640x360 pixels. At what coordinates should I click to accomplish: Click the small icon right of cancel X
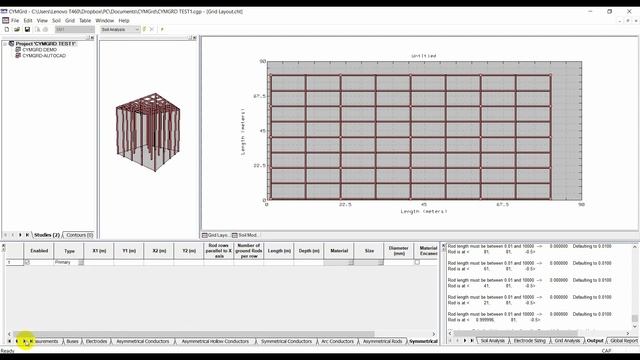coord(162,29)
